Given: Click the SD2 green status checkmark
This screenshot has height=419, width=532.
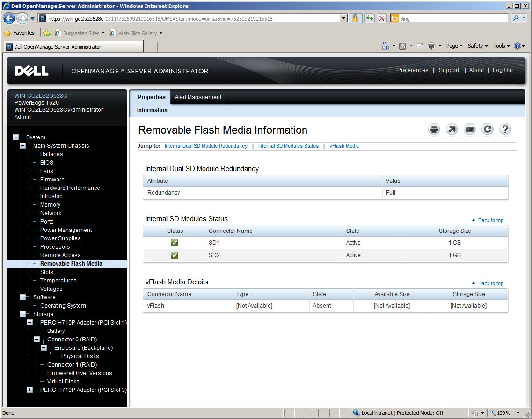Looking at the screenshot, I should (175, 255).
